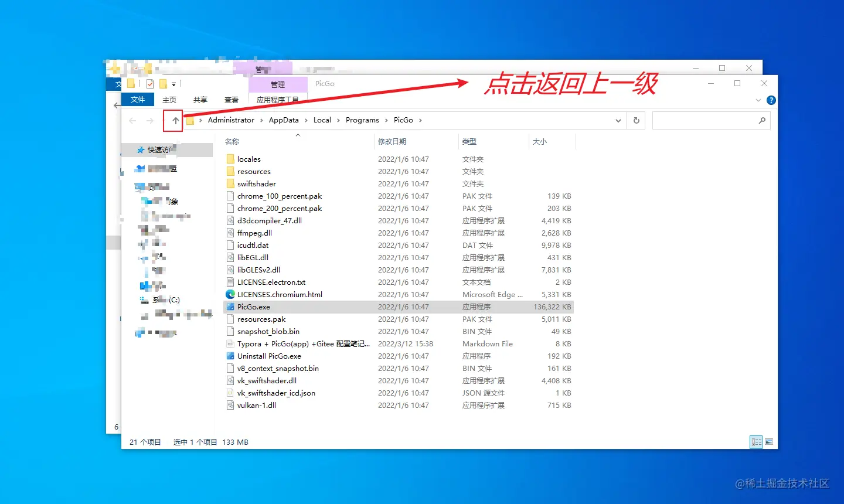Click the 21 个项目 status bar text
The height and width of the screenshot is (504, 844).
pyautogui.click(x=145, y=442)
